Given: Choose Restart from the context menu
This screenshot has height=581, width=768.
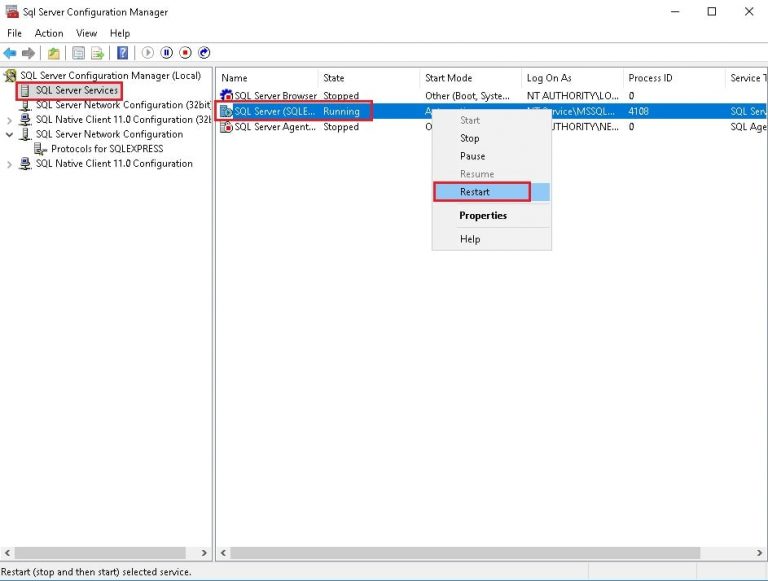Looking at the screenshot, I should [475, 192].
